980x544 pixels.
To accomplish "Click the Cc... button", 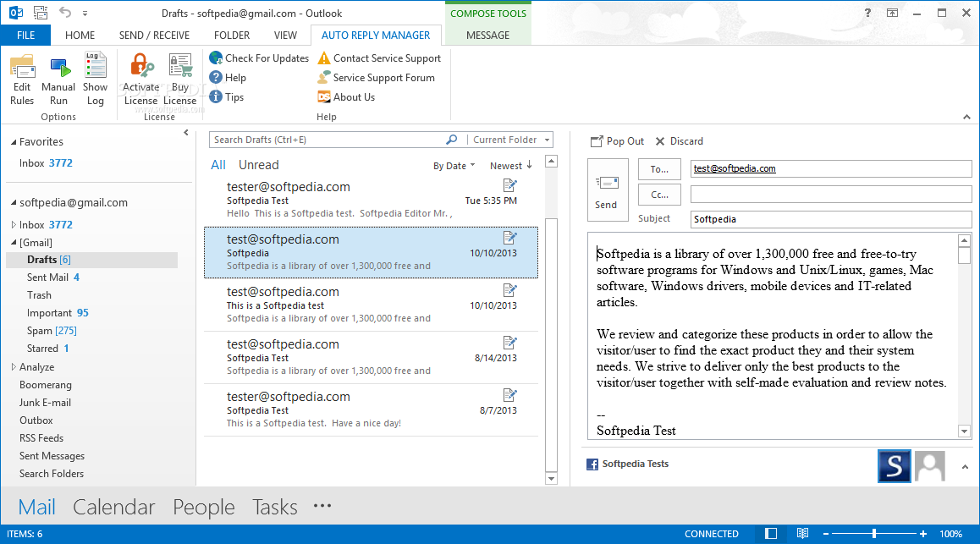I will (x=659, y=195).
